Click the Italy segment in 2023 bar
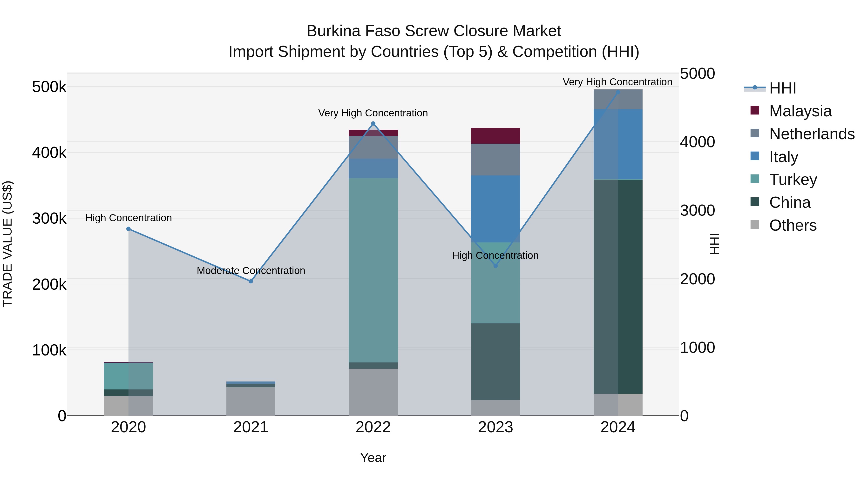 (x=495, y=209)
